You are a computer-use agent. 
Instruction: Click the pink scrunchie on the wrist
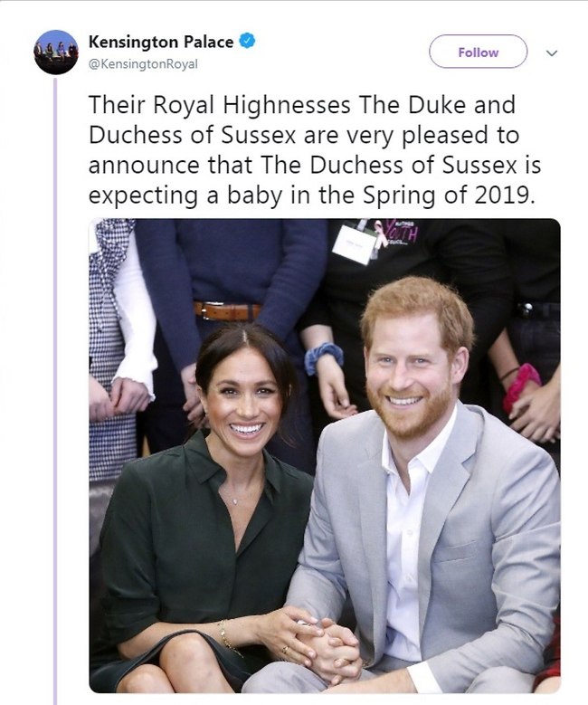[x=520, y=386]
